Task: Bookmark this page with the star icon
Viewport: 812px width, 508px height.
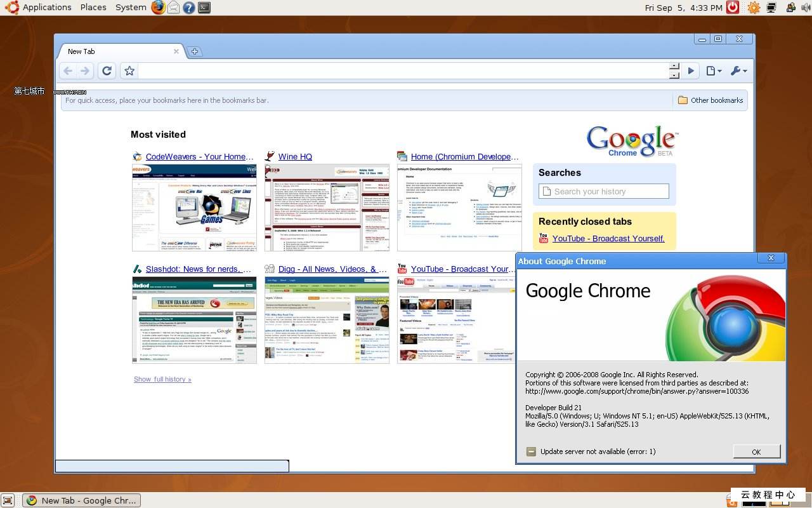Action: pos(129,71)
